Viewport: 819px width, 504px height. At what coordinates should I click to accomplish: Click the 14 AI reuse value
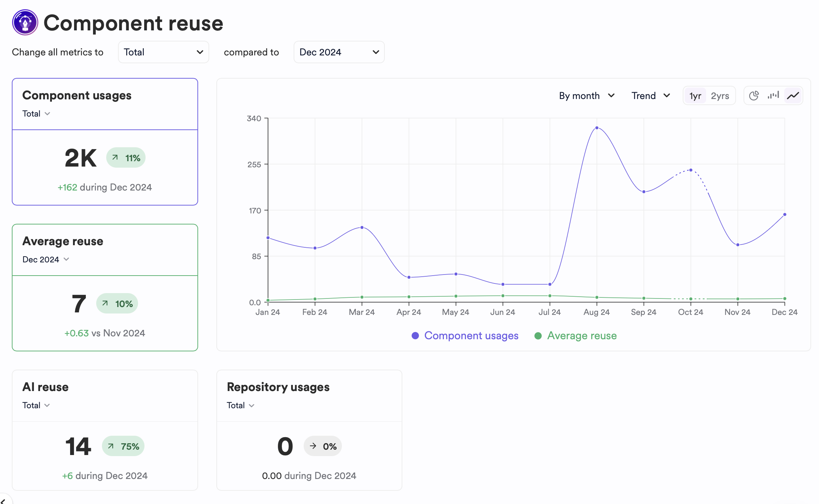coord(78,446)
